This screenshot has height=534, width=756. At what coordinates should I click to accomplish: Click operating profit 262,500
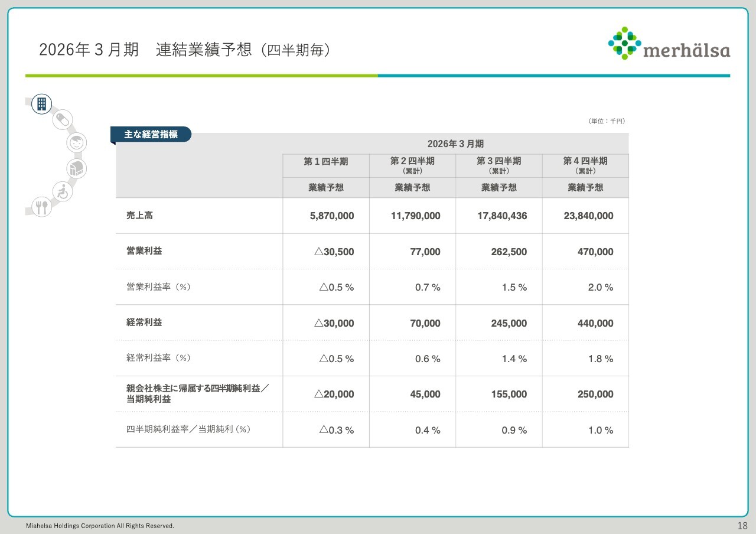click(509, 252)
